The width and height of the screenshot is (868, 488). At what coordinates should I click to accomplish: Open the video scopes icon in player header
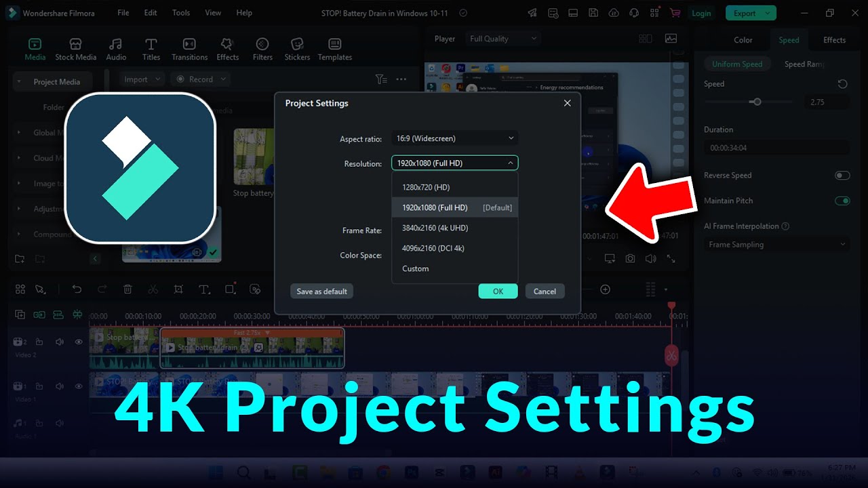click(671, 39)
